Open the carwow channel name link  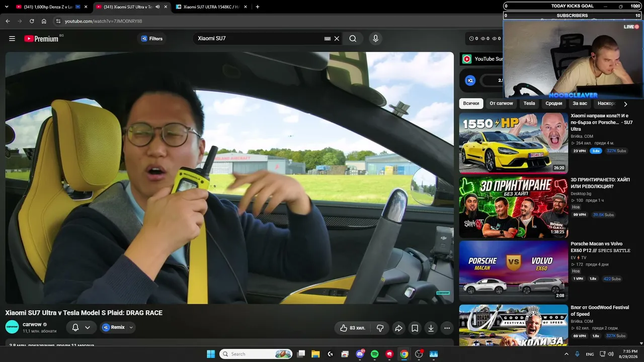pyautogui.click(x=32, y=324)
